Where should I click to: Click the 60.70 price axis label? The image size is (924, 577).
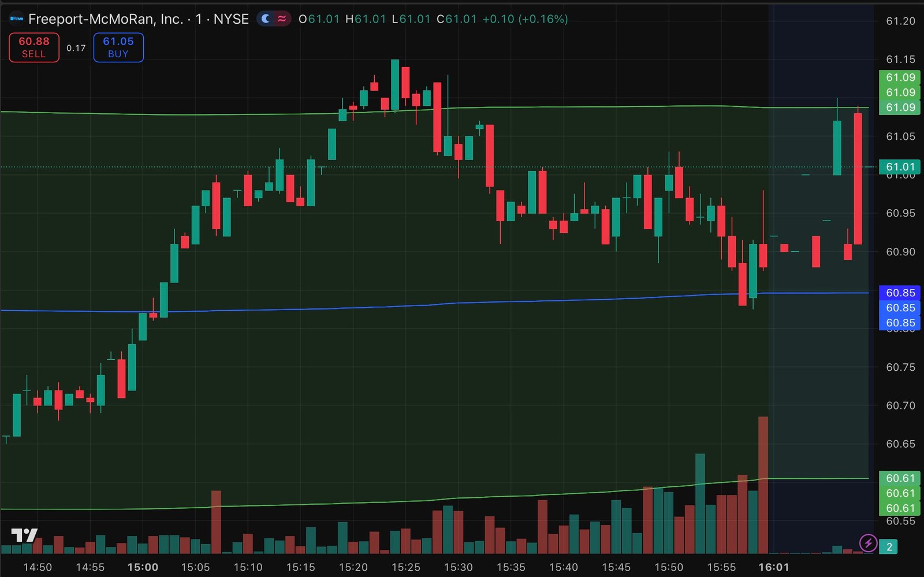point(901,405)
